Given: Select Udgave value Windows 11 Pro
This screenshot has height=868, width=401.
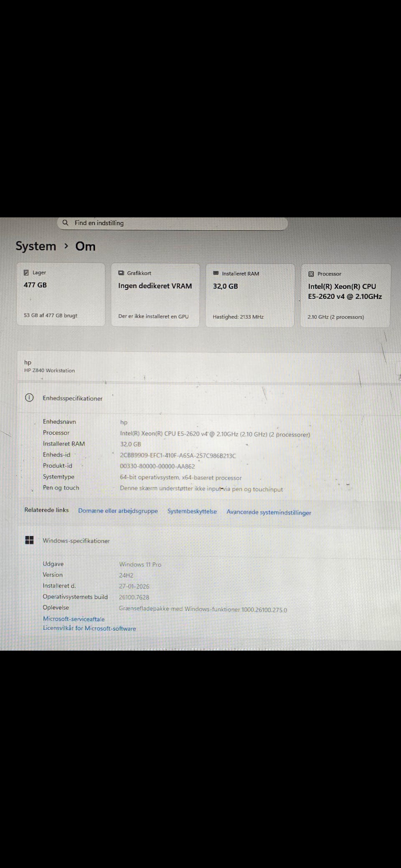Looking at the screenshot, I should (140, 565).
